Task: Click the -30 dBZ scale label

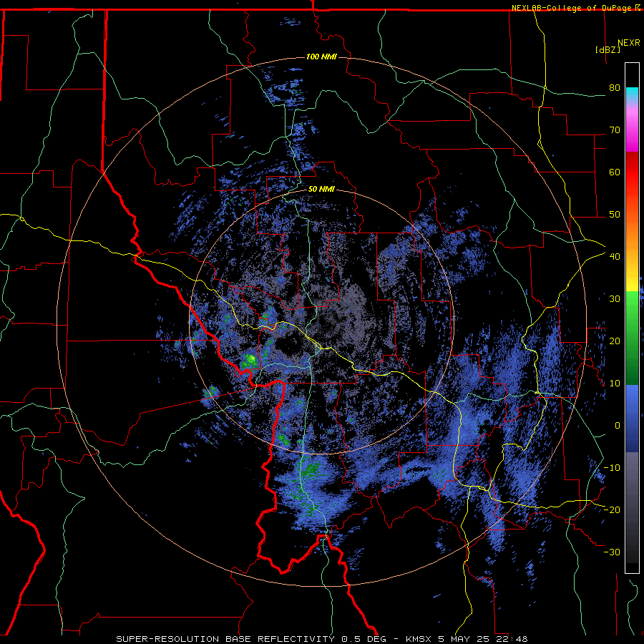Action: (x=612, y=552)
